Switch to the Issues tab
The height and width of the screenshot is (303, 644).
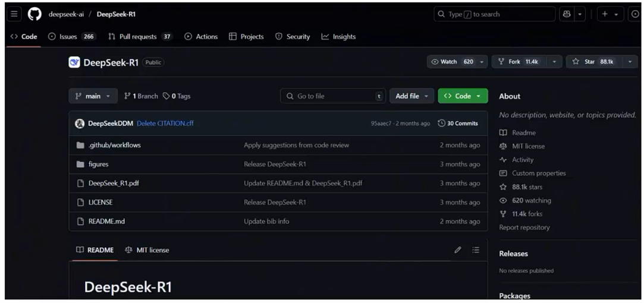tap(73, 37)
